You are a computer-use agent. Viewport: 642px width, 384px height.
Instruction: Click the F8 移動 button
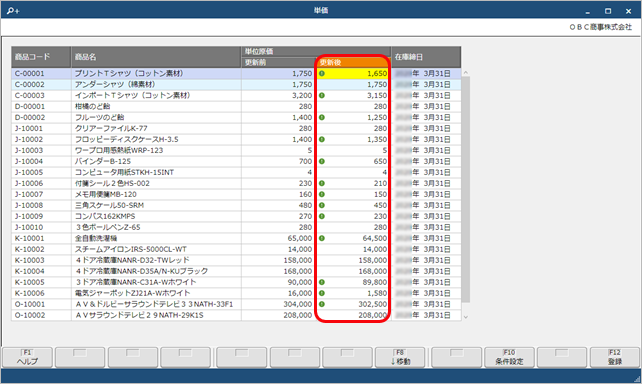pyautogui.click(x=400, y=357)
